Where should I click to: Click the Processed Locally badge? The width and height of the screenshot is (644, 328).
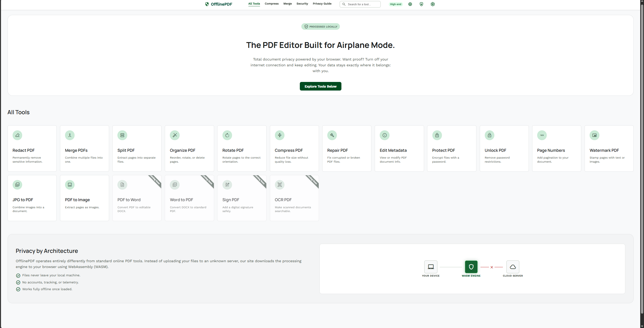pos(320,26)
